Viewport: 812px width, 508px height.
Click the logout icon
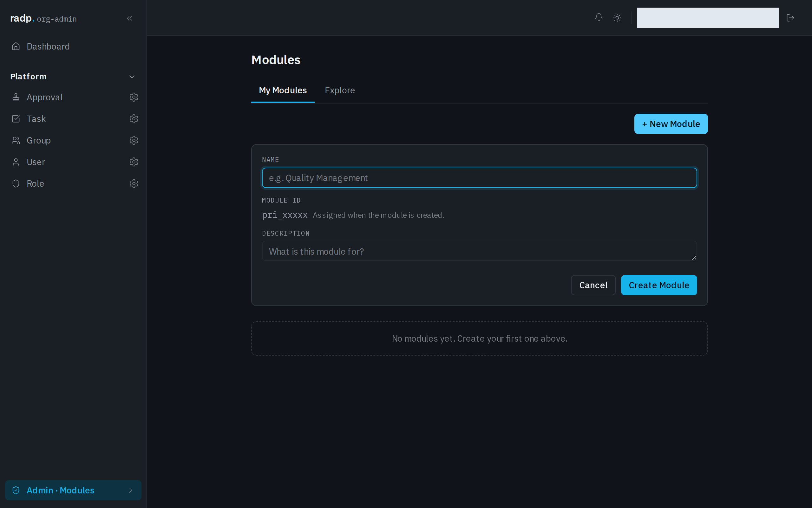click(x=790, y=17)
